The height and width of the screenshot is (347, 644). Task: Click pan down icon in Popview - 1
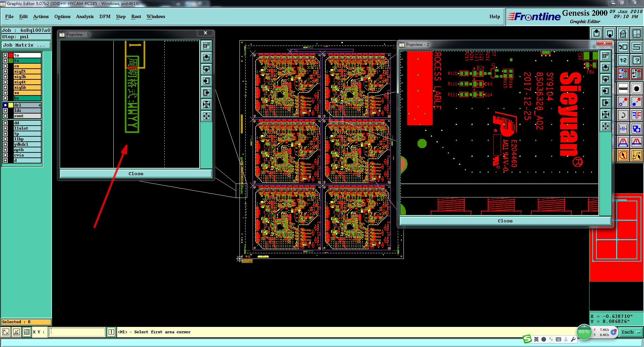(x=206, y=69)
